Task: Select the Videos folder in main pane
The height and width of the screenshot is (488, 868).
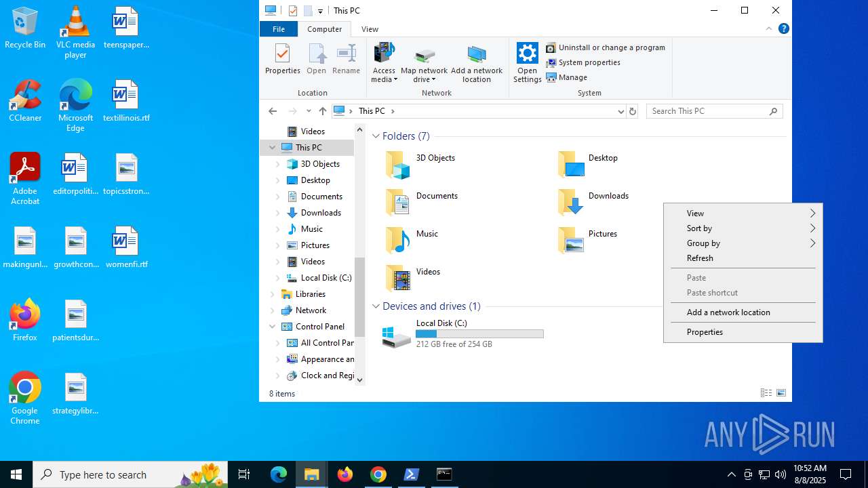Action: pos(413,279)
